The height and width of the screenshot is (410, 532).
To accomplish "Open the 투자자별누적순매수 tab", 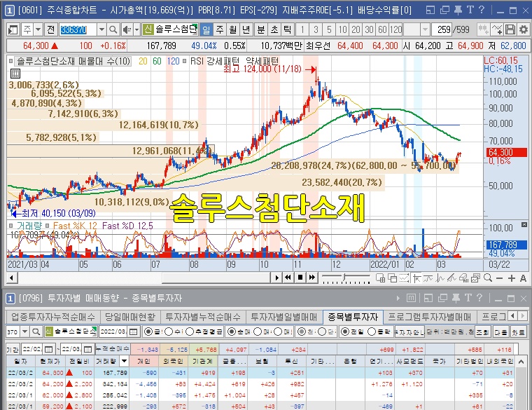I will click(203, 317).
